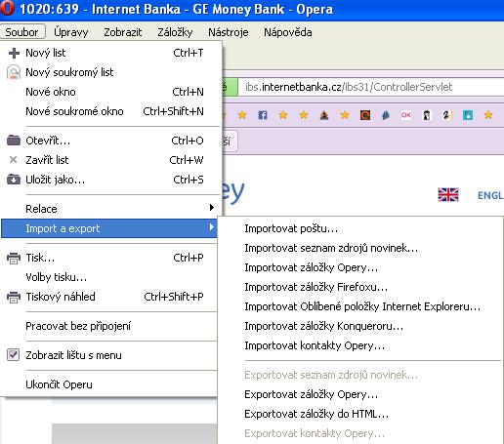Viewport: 504px width, 444px height.
Task: Open the brown hat-shaped bookmark icon
Action: click(x=324, y=115)
